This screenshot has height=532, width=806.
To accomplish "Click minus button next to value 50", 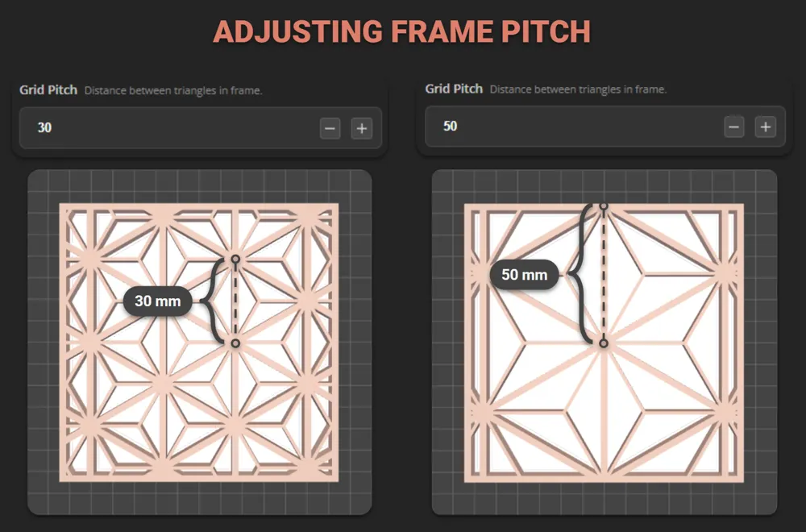I will pos(734,127).
